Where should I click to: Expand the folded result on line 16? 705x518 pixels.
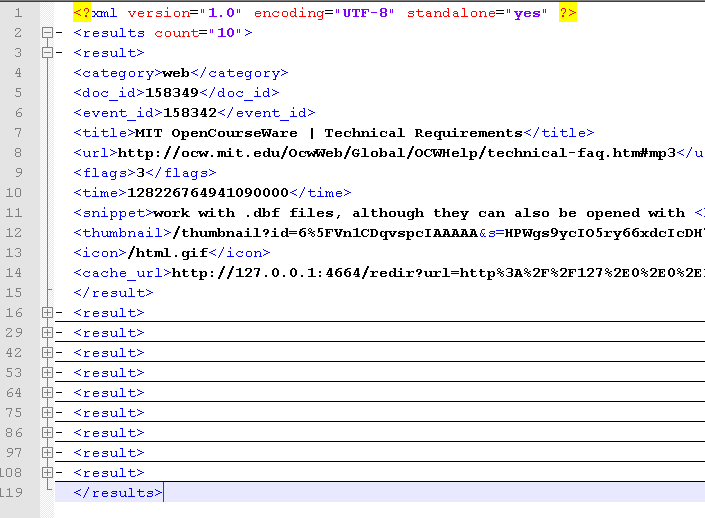(x=47, y=313)
